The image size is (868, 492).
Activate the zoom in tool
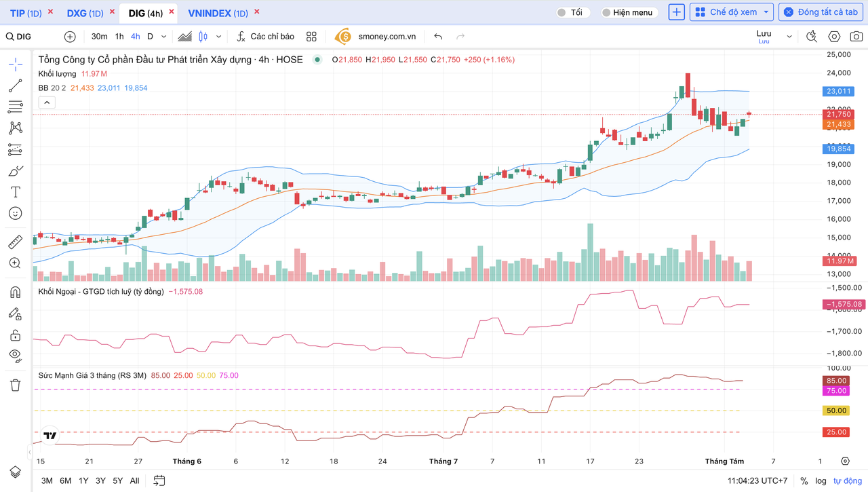[x=15, y=263]
